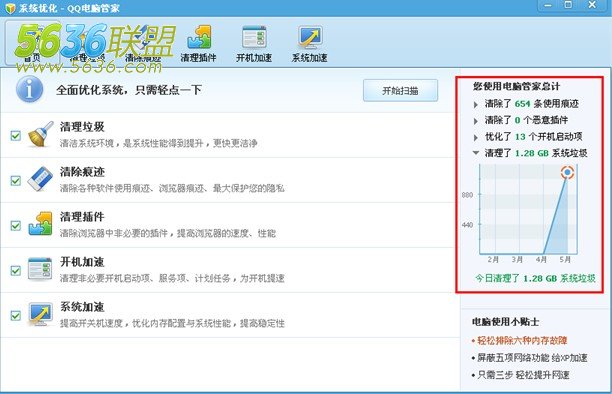Viewport: 612px width, 394px height.
Task: Click the 全面优化系统，只需轻点一下 text
Action: click(129, 90)
